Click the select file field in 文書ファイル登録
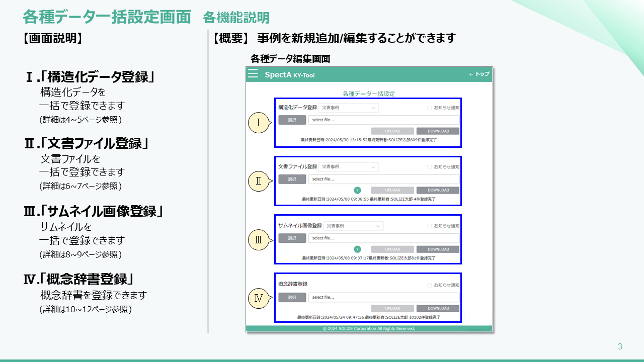Screen dimensions: 644x362 383,179
